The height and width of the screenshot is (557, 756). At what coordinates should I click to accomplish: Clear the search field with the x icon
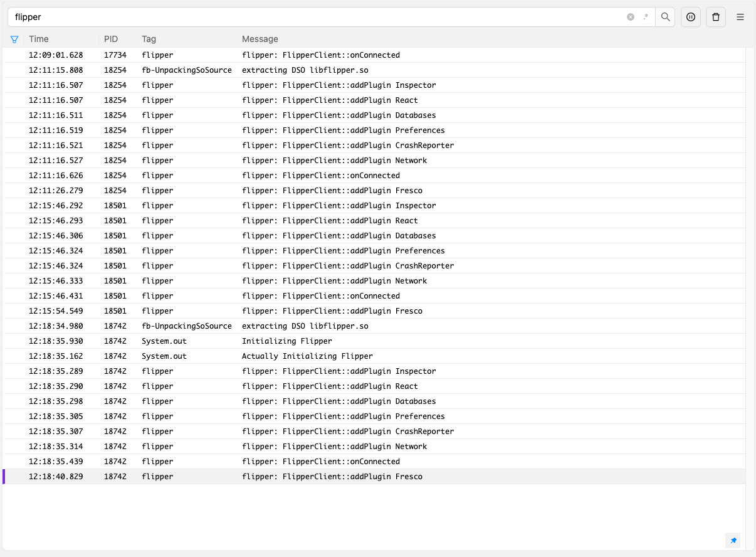click(630, 17)
